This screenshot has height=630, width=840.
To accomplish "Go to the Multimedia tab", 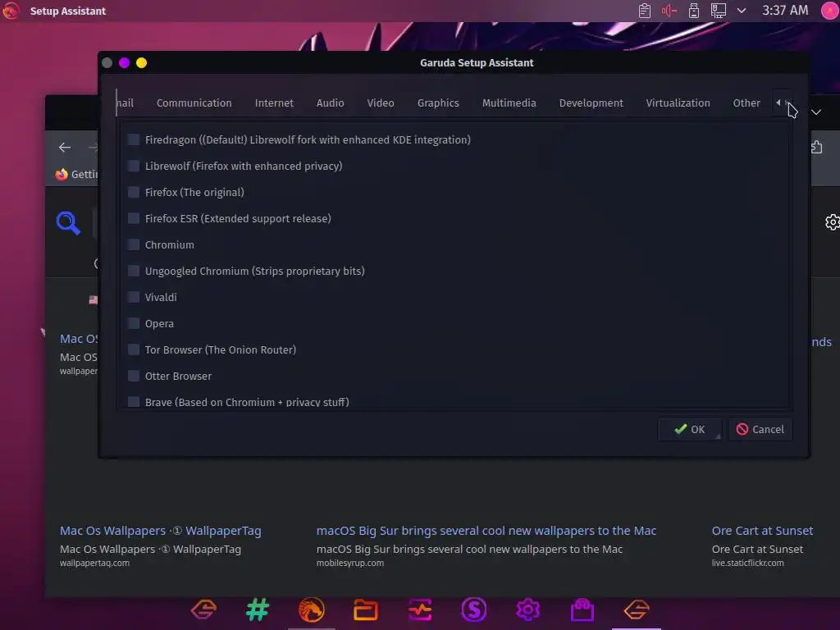I will click(x=509, y=103).
